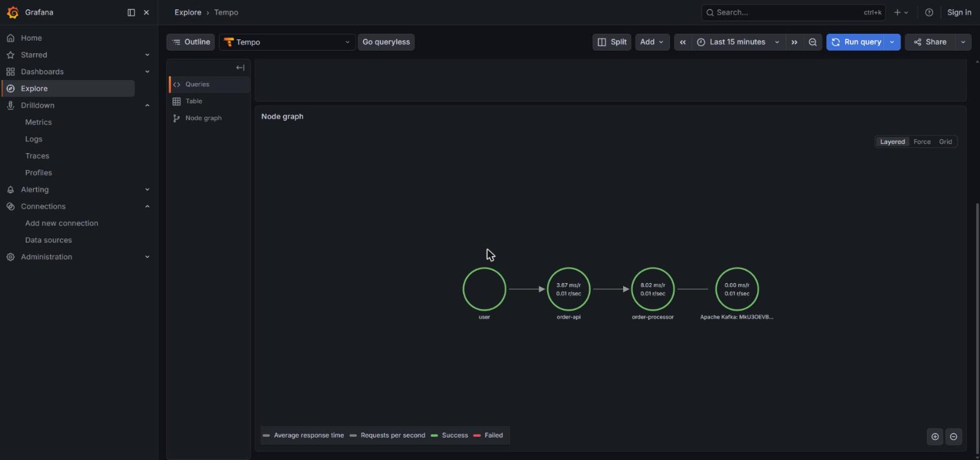The width and height of the screenshot is (980, 460).
Task: Click Run query button
Action: coord(856,42)
